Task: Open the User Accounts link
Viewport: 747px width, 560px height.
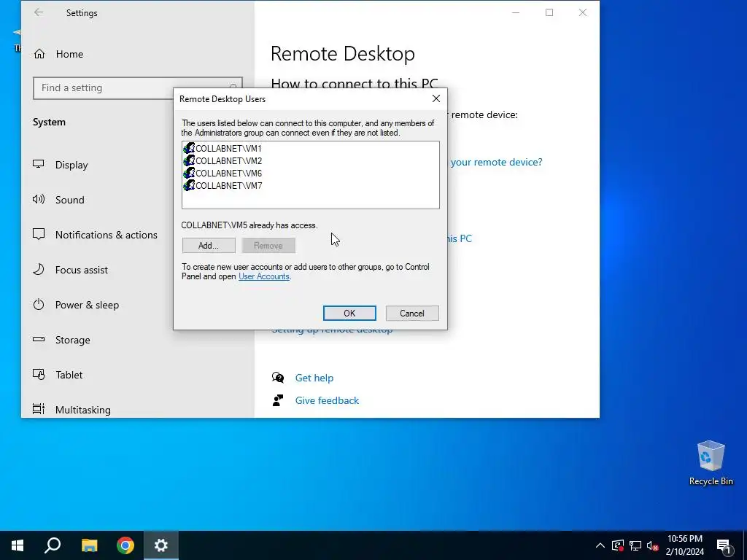Action: pos(264,276)
